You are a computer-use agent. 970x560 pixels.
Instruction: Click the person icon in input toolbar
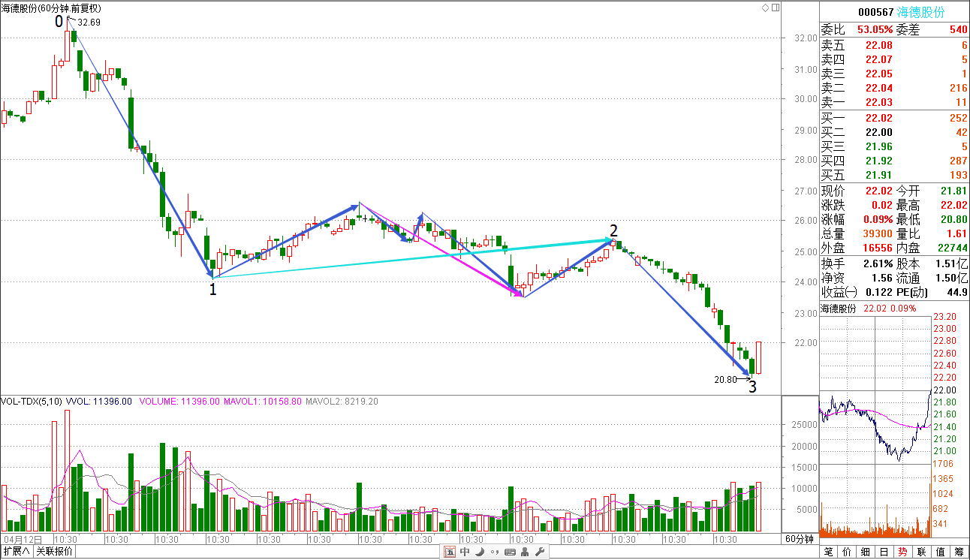point(526,552)
